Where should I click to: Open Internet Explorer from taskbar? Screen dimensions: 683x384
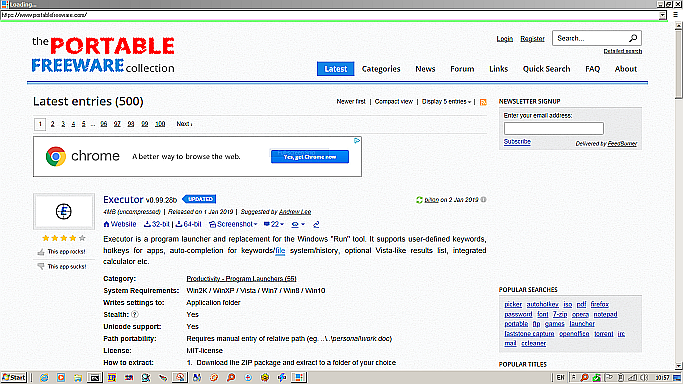click(44, 377)
